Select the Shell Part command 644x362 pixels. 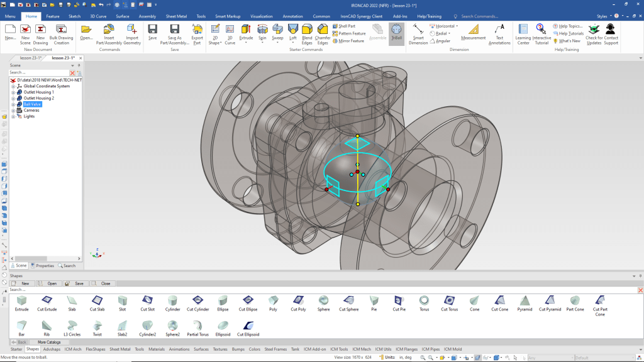tap(347, 26)
